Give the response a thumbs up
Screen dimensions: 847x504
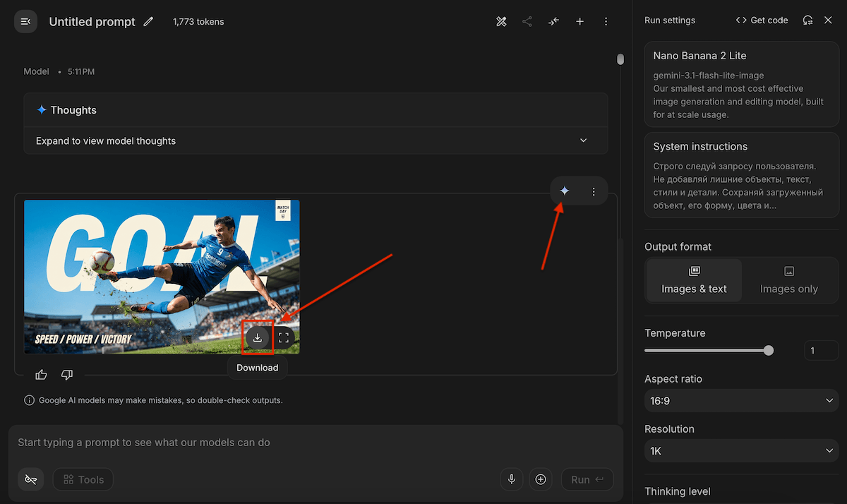41,375
